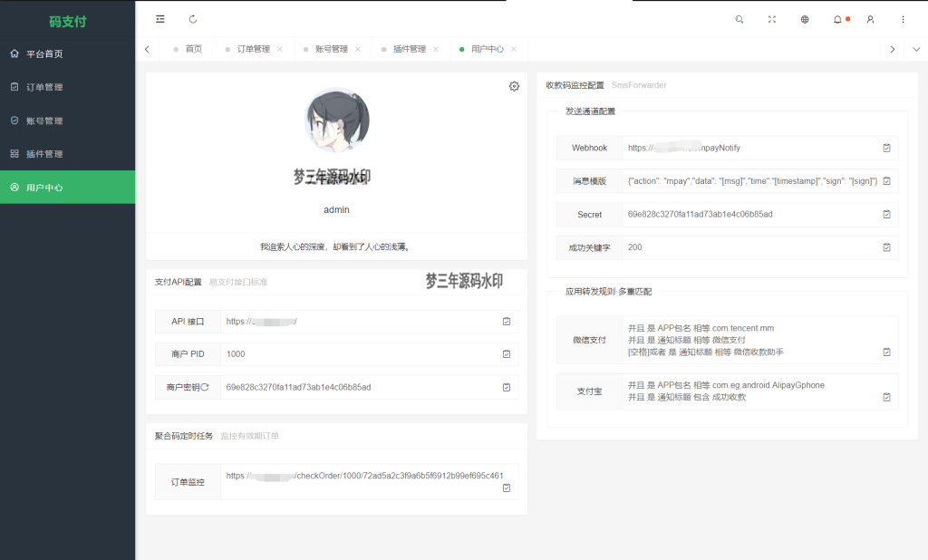928x560 pixels.
Task: Click the 监控有效期订单 subtitle
Action: (x=250, y=436)
